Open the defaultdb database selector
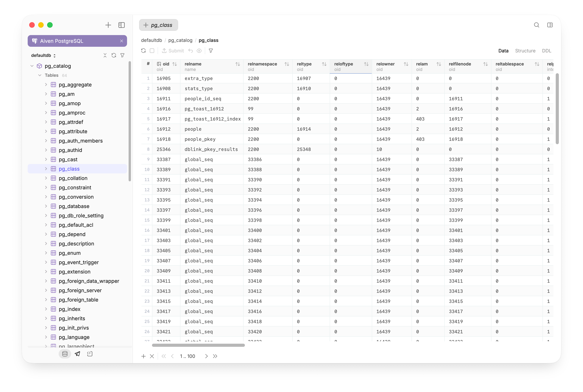The width and height of the screenshot is (583, 392). (x=43, y=55)
